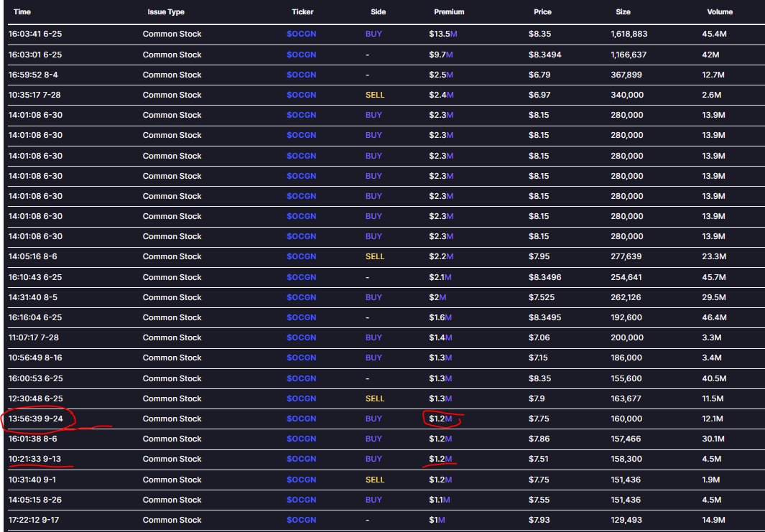
Task: Click the Size column header
Action: click(623, 11)
